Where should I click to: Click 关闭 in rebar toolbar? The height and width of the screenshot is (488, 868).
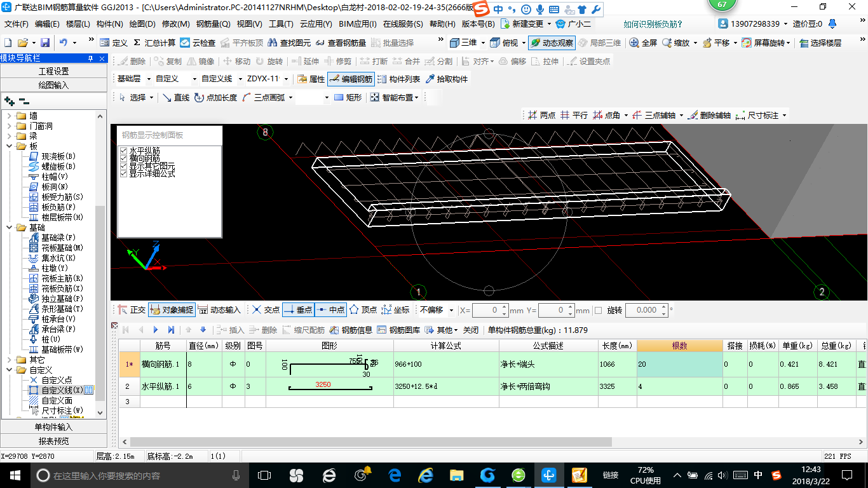(470, 330)
